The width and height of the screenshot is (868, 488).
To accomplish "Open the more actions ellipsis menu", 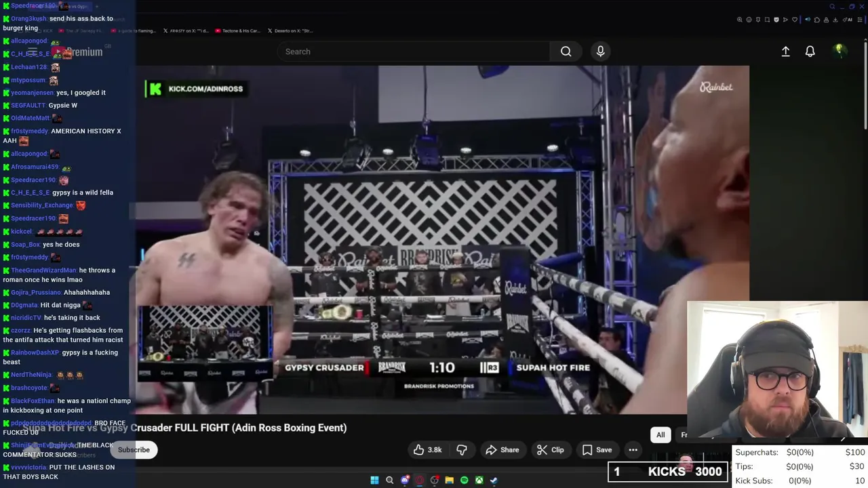I will (x=633, y=449).
